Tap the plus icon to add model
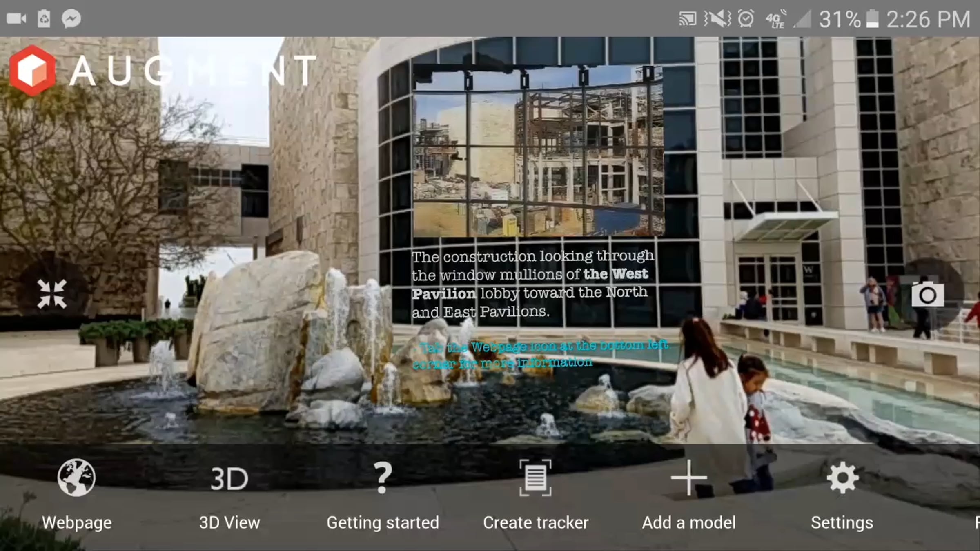The height and width of the screenshot is (551, 980). (x=689, y=478)
